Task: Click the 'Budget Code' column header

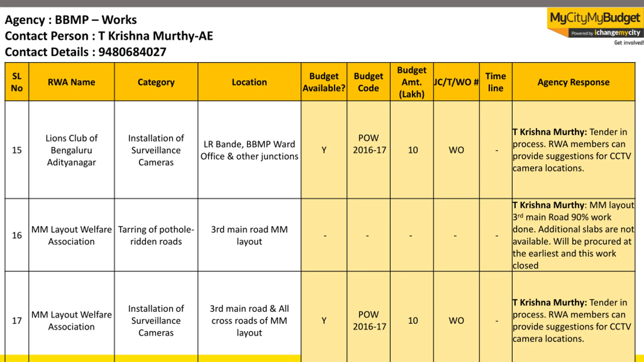Action: [369, 82]
